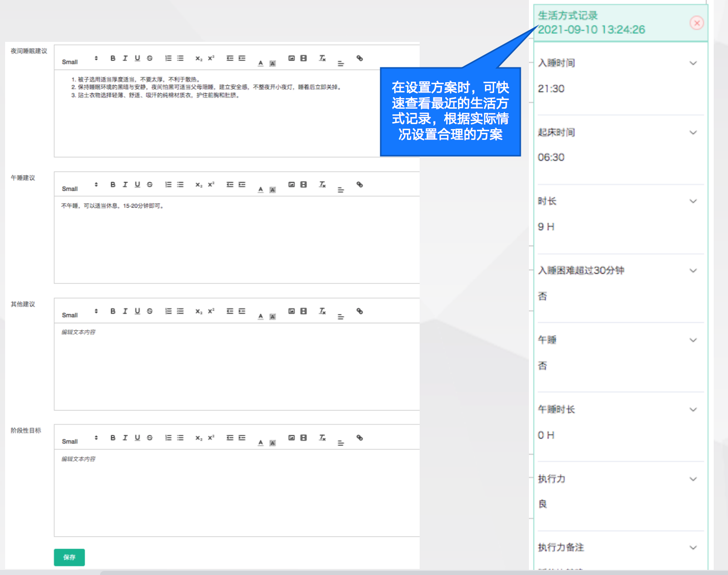Apply ordered list in other advice (其他建议) editor
The width and height of the screenshot is (728, 575).
click(x=168, y=311)
